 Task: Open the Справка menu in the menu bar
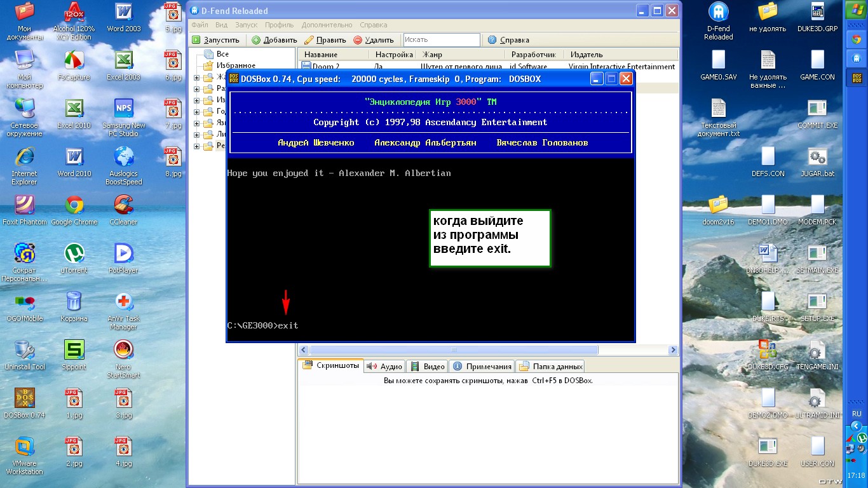tap(373, 25)
